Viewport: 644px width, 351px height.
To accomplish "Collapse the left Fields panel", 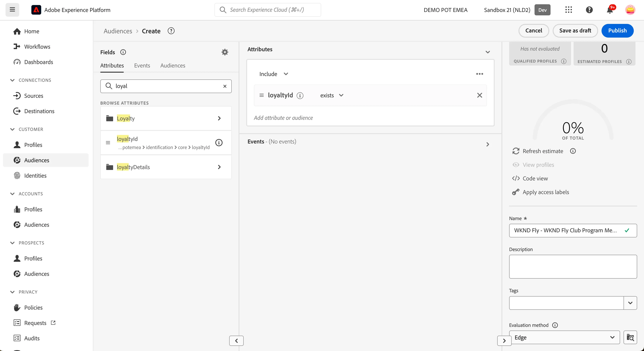I will tap(236, 341).
